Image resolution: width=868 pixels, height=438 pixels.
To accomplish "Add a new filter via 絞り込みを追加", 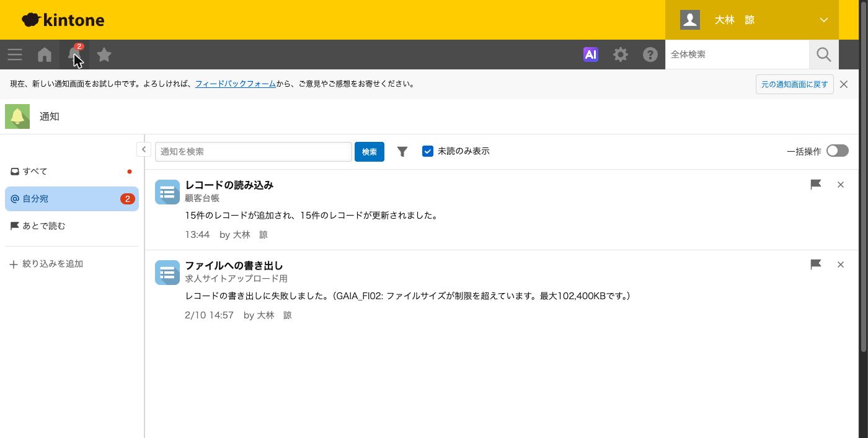I will pyautogui.click(x=46, y=264).
